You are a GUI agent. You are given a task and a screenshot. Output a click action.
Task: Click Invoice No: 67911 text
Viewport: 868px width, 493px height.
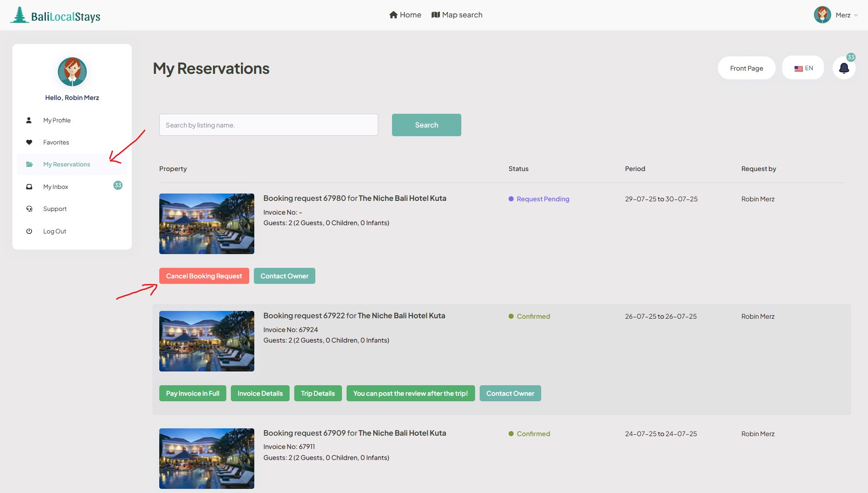coord(289,447)
